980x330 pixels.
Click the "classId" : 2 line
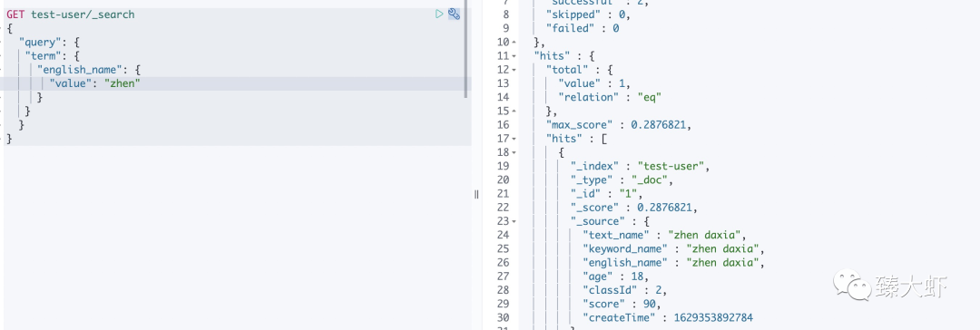pos(625,289)
